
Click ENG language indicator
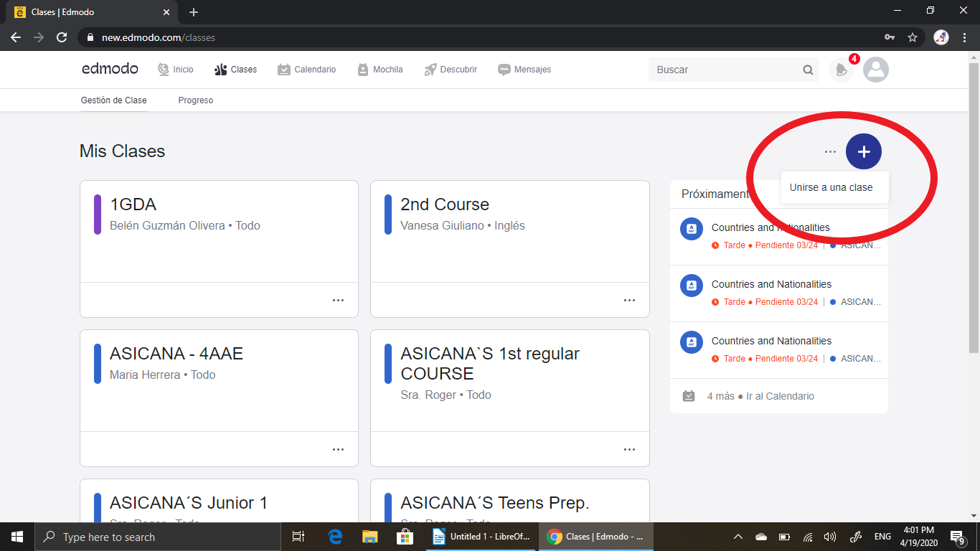[882, 537]
